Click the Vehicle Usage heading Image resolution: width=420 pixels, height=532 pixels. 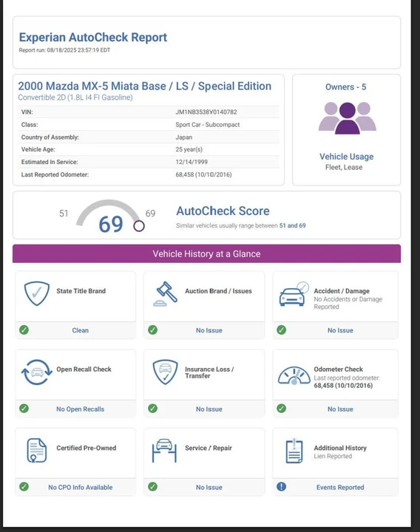[346, 157]
